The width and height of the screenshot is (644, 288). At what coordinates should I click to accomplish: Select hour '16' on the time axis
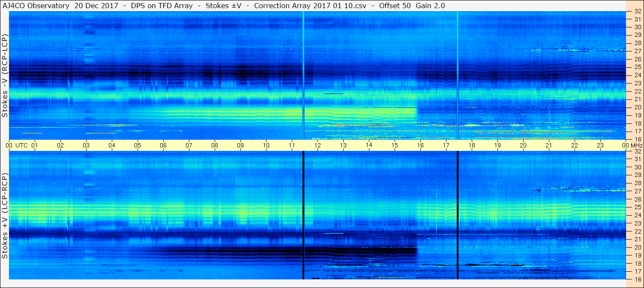coord(420,145)
